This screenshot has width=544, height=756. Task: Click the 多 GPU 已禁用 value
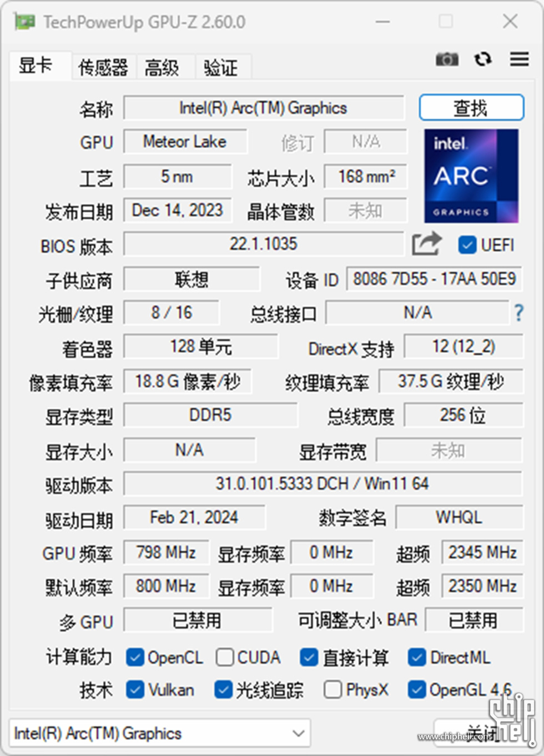(198, 620)
